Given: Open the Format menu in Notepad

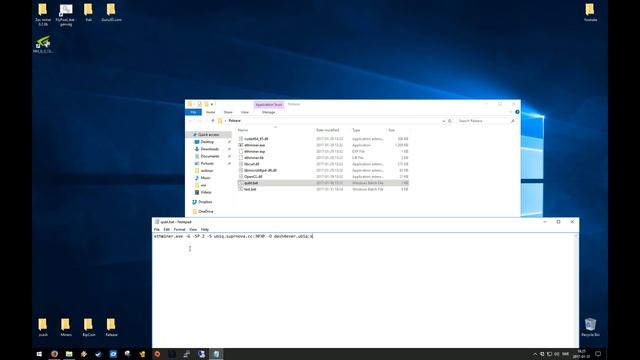Looking at the screenshot, I should point(179,229).
